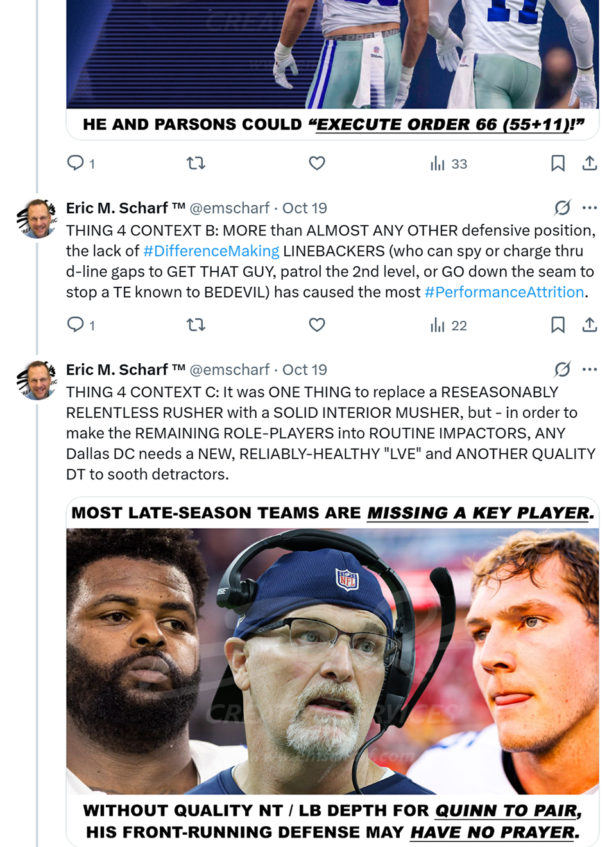The image size is (616, 847).
Task: Reply to the Order 66 image tweet
Action: tap(76, 163)
